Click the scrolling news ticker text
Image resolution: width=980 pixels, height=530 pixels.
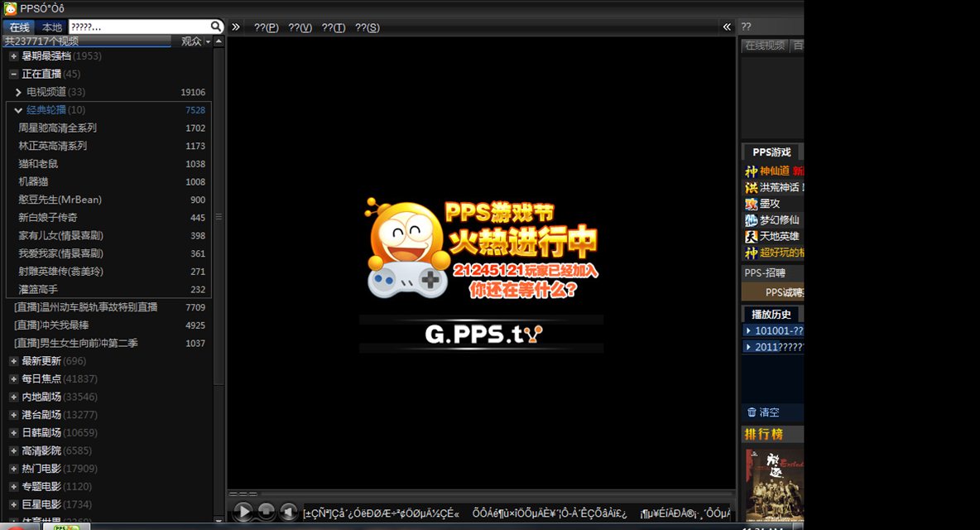516,513
